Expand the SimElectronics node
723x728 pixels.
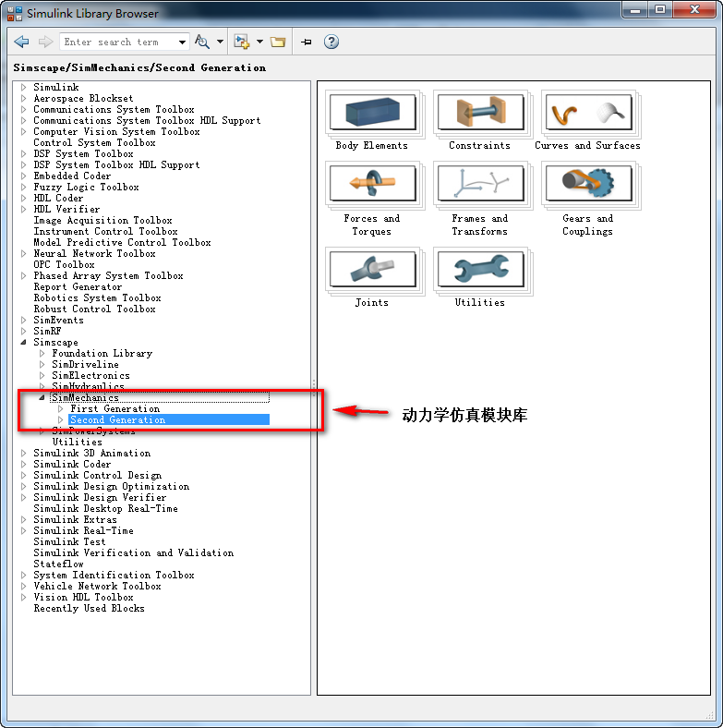coord(42,376)
